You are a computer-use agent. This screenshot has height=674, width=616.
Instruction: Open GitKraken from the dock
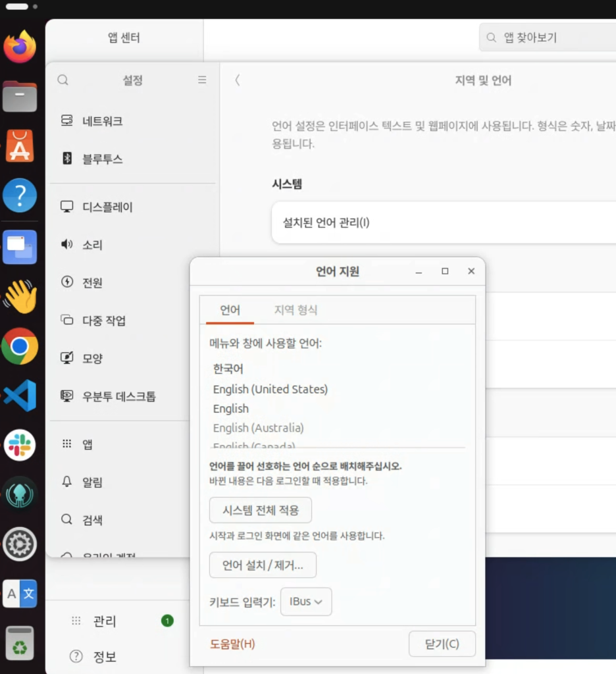(20, 494)
